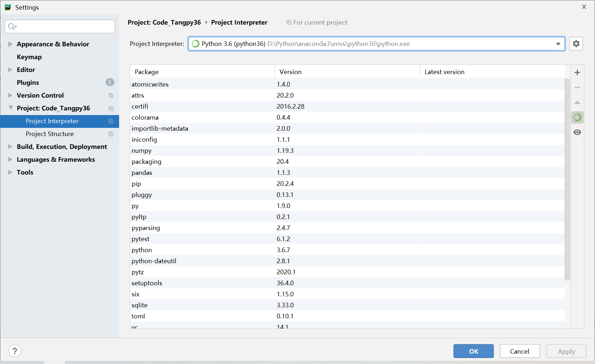Click the copy icon beside Project Structure

point(111,134)
